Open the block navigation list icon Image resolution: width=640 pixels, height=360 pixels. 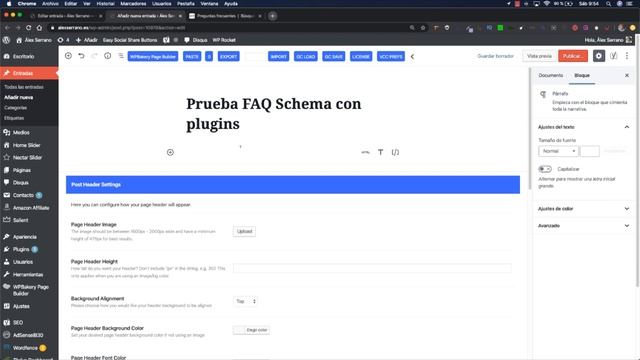tap(121, 56)
